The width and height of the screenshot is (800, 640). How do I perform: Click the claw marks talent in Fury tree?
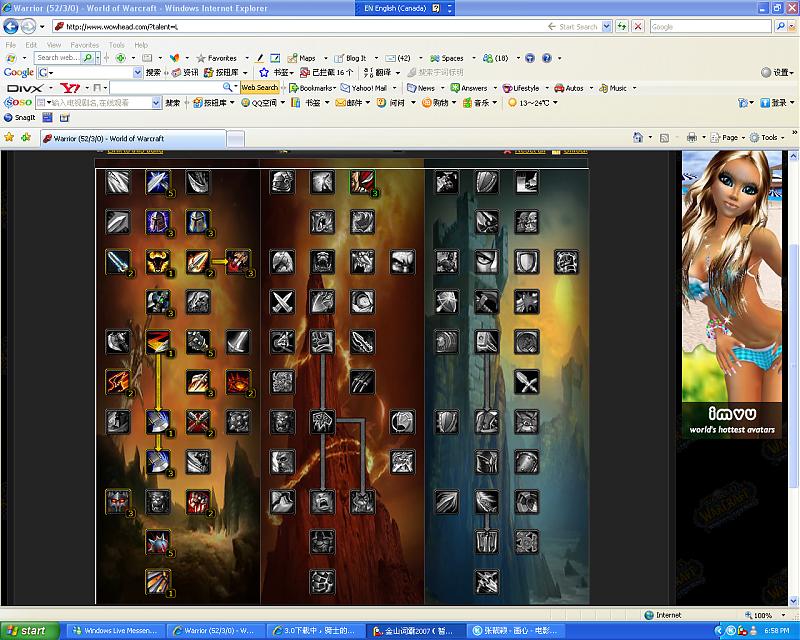(363, 382)
